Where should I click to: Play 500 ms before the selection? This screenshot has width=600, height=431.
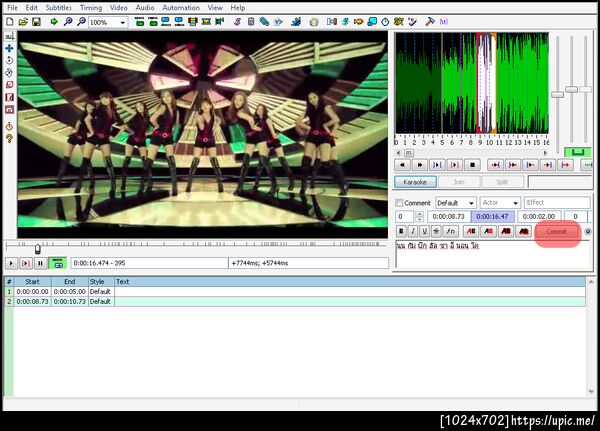495,165
